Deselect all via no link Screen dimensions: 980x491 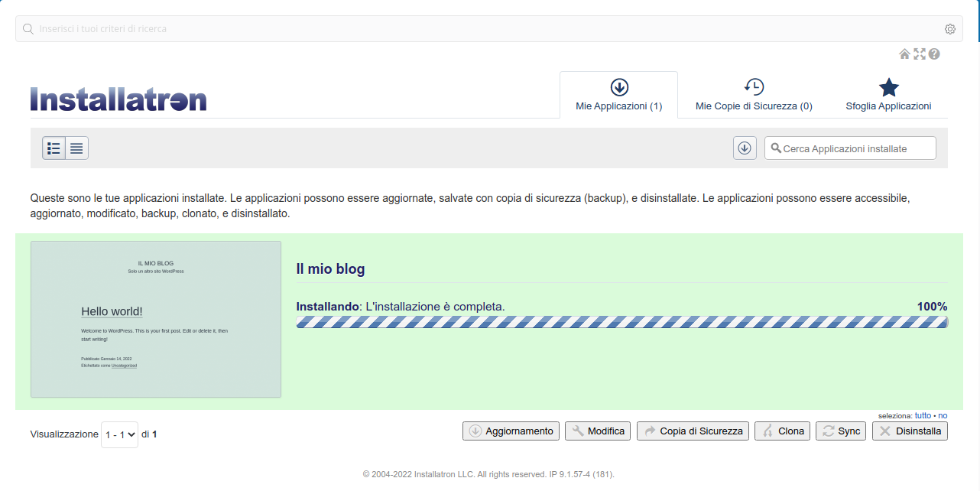tap(943, 415)
